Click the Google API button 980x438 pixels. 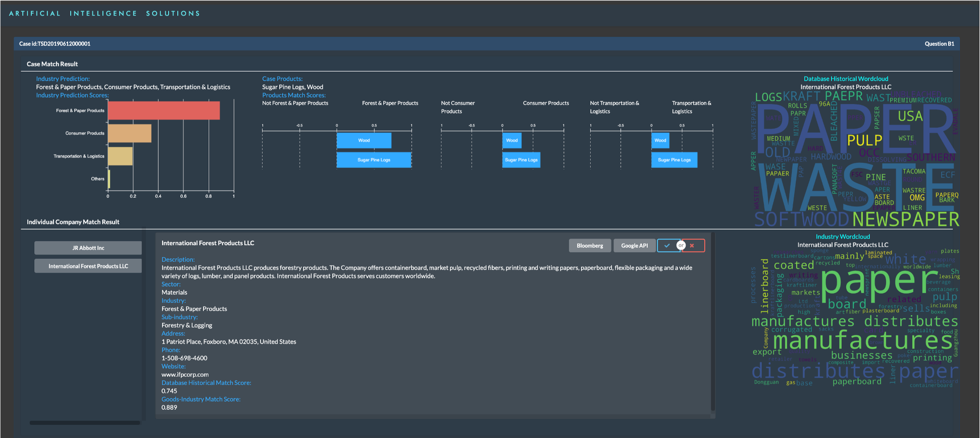[x=634, y=246]
